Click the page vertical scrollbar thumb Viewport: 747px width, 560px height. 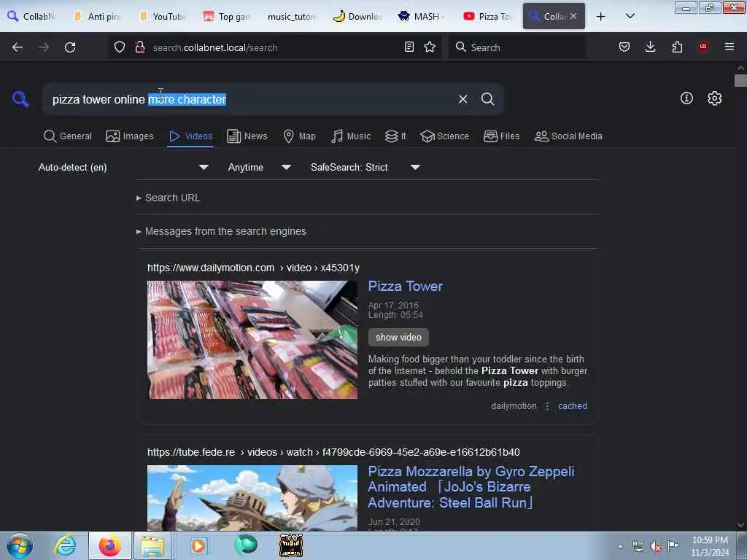tap(740, 80)
